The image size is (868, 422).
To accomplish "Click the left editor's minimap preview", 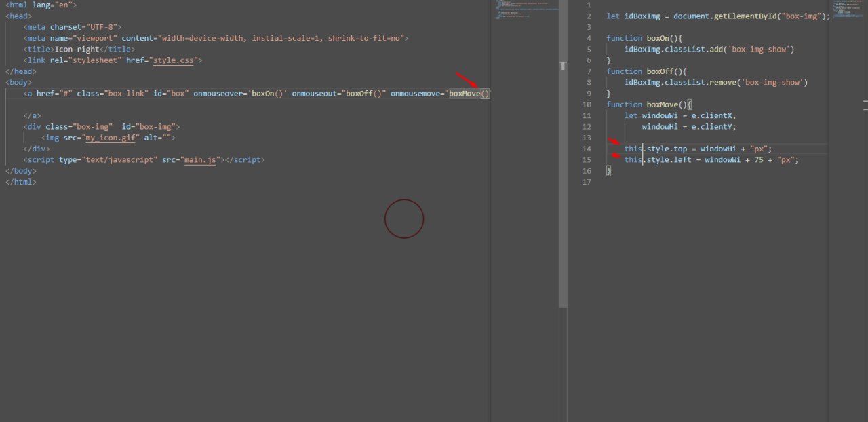I will (527, 8).
